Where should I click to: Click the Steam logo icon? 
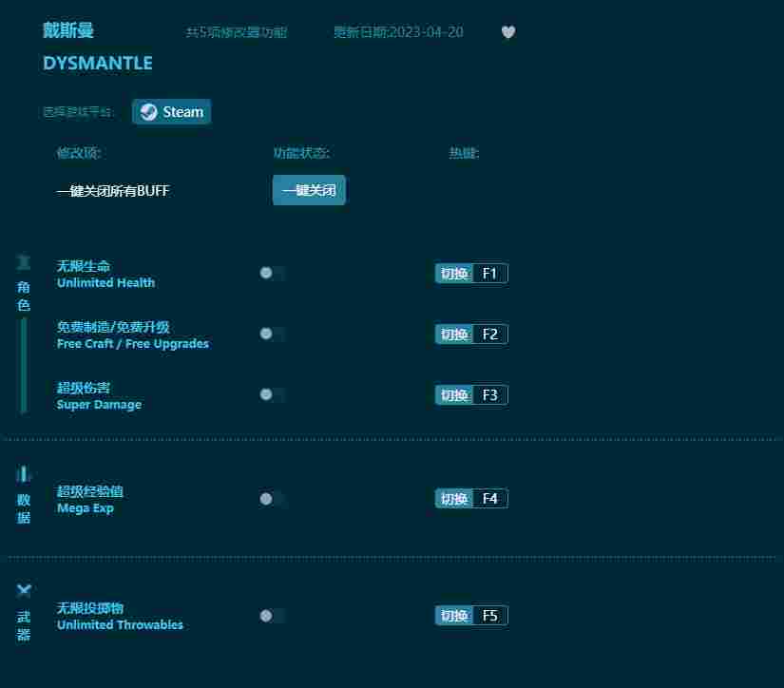coord(148,112)
